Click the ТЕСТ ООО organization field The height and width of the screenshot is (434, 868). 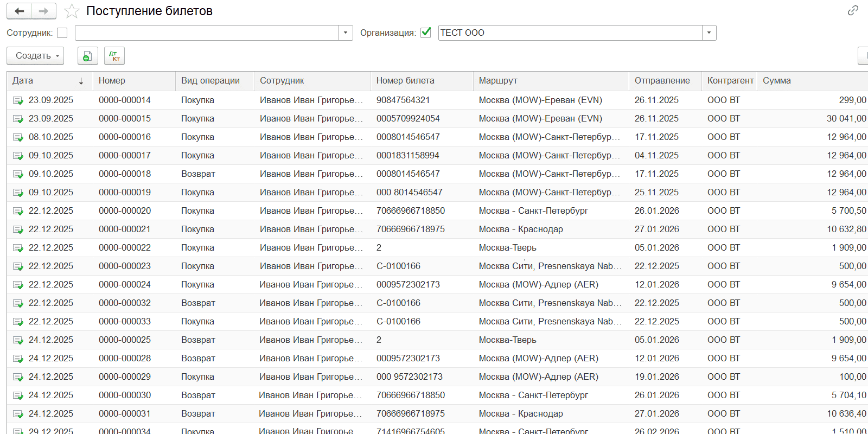[570, 33]
